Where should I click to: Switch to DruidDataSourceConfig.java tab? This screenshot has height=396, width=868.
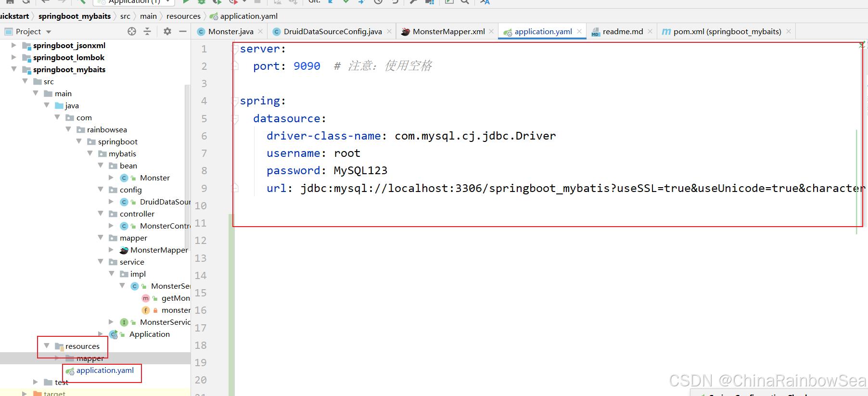click(332, 31)
